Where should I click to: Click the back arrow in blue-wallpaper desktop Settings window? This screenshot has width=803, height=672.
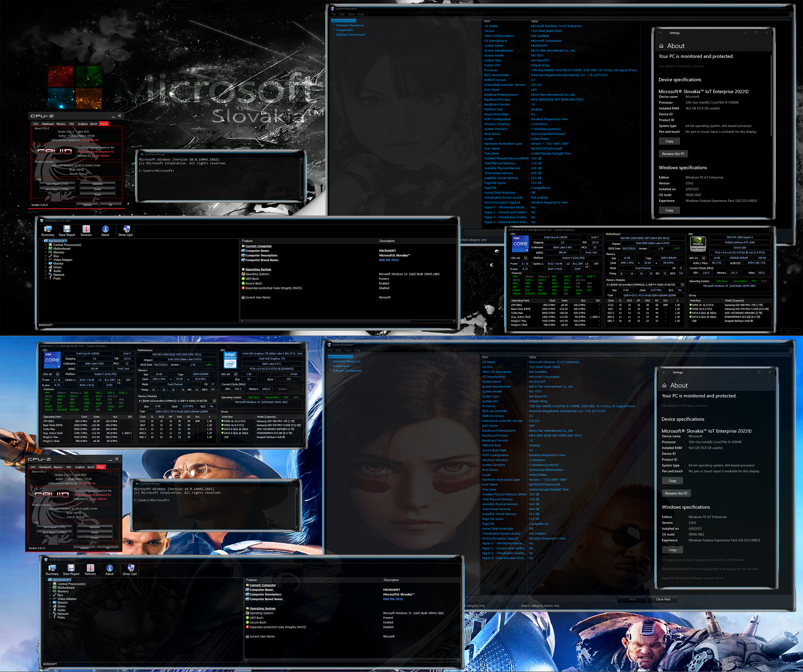point(664,372)
